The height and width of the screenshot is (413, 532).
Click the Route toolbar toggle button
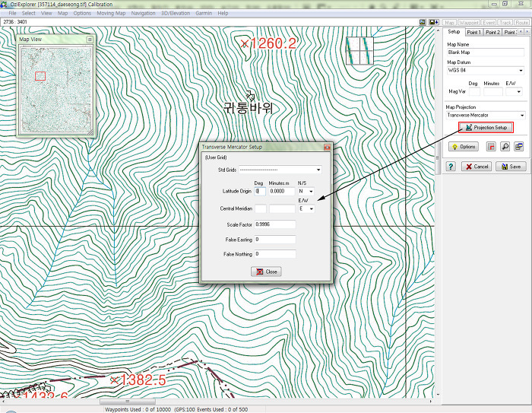tap(522, 22)
